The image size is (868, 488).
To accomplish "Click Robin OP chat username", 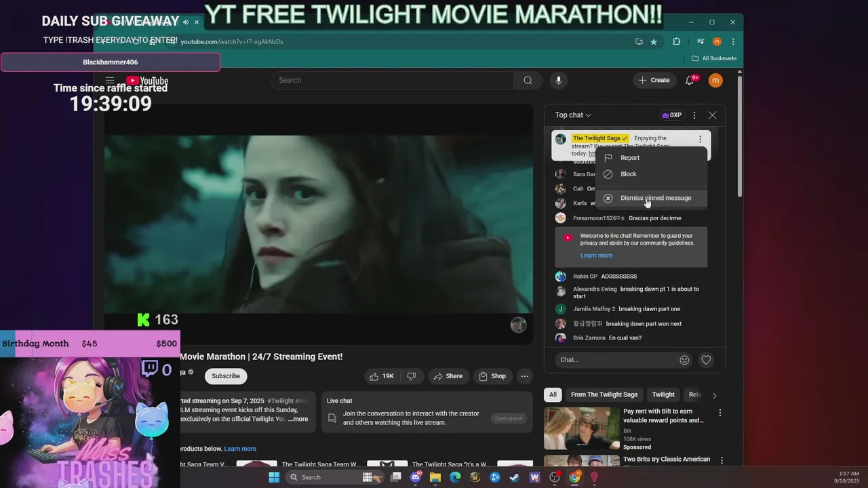I will point(585,277).
